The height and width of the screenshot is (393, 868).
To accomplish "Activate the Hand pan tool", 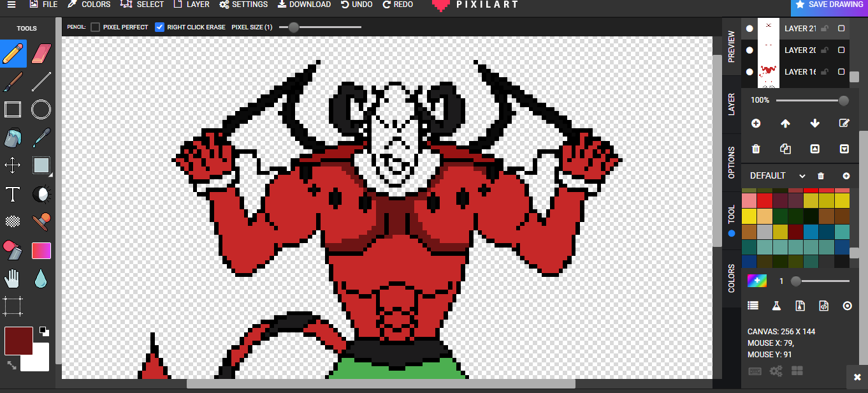I will pyautogui.click(x=13, y=278).
